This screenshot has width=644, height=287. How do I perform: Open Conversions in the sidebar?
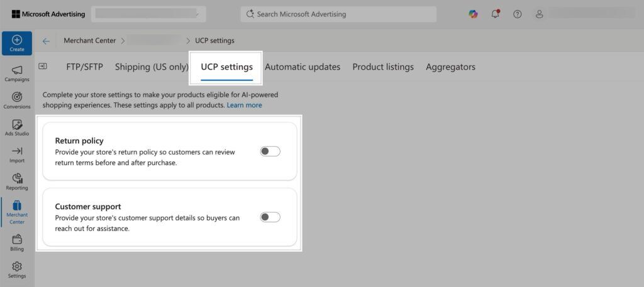[17, 101]
